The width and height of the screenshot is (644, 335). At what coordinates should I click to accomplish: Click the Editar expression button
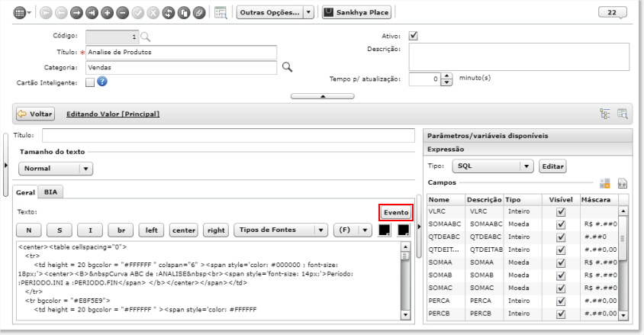(552, 166)
